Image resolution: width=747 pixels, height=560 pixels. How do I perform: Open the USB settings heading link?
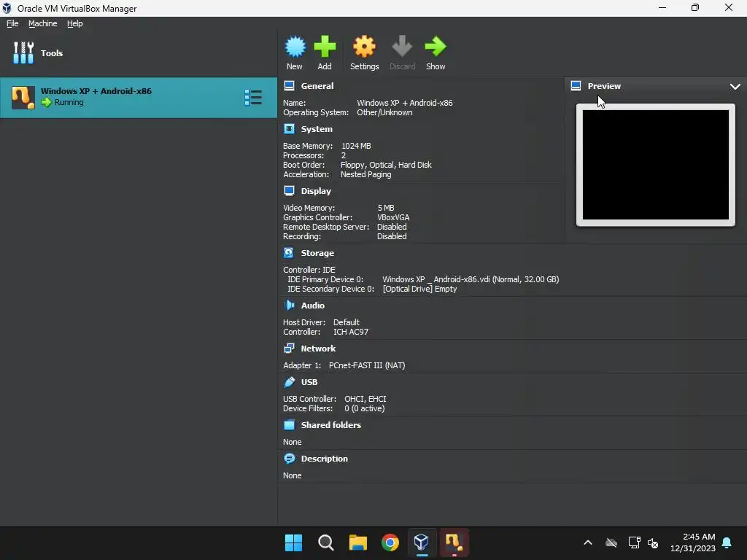tap(309, 382)
